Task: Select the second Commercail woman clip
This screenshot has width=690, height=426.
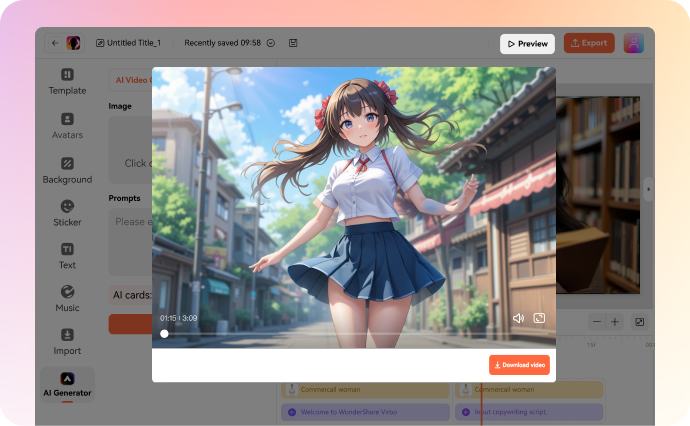Action: 529,389
